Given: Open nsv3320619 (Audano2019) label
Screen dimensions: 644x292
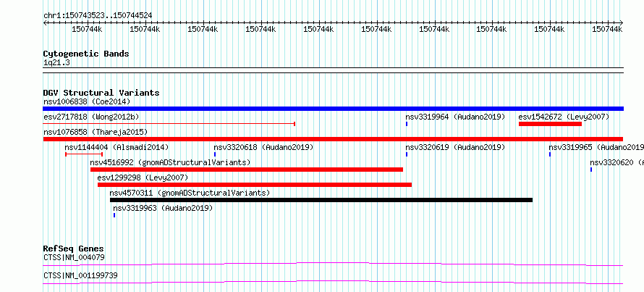Looking at the screenshot, I should 455,147.
